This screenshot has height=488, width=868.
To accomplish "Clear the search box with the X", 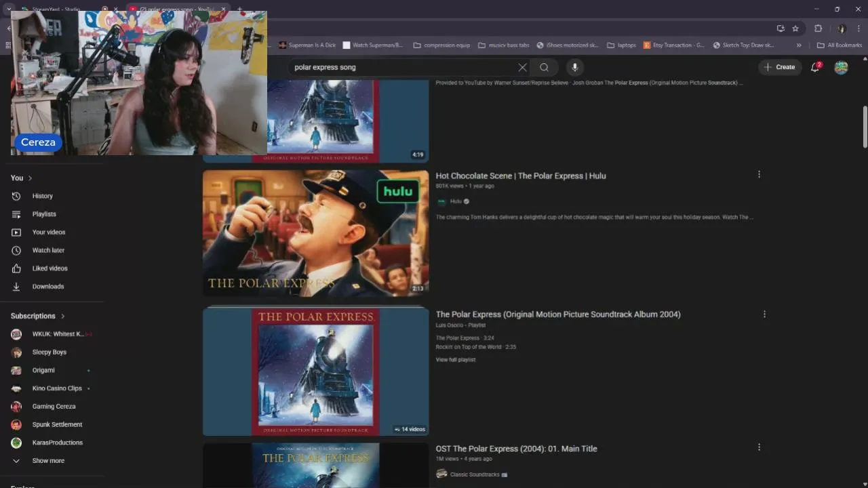I will click(522, 67).
